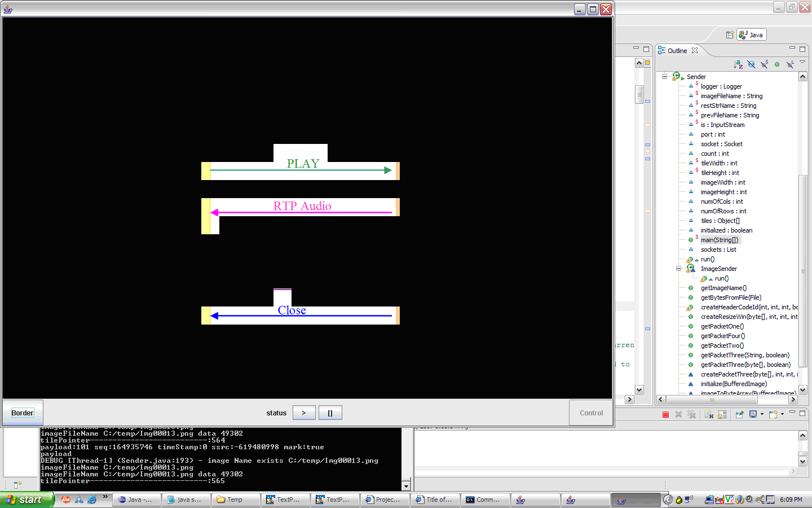Viewport: 812px width, 508px height.
Task: Pin the Console view
Action: click(x=740, y=414)
